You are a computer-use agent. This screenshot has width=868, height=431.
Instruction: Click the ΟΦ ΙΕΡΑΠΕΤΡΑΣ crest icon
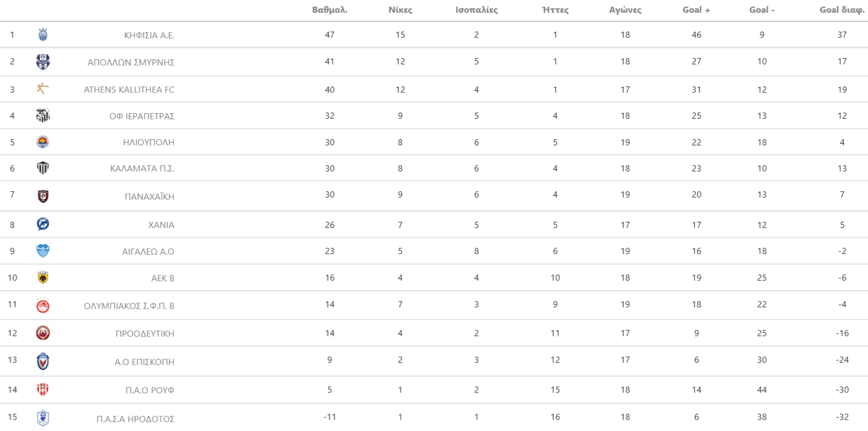pyautogui.click(x=43, y=115)
